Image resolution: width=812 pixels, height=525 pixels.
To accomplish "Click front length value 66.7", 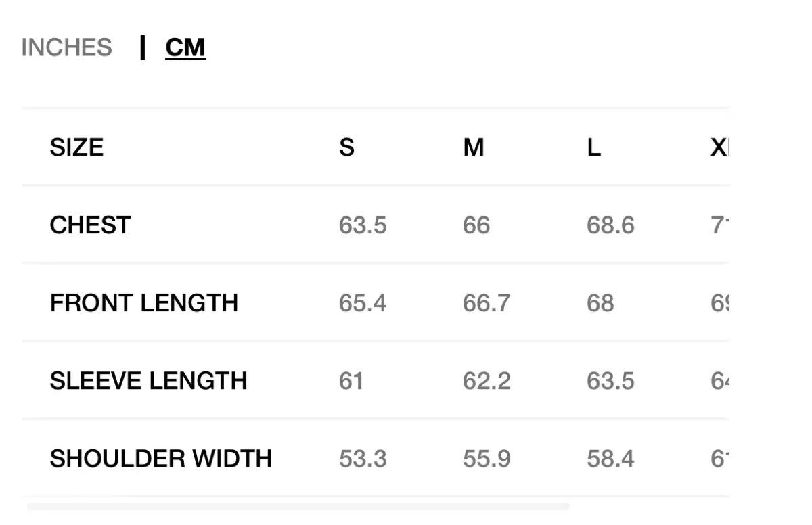I will [487, 302].
